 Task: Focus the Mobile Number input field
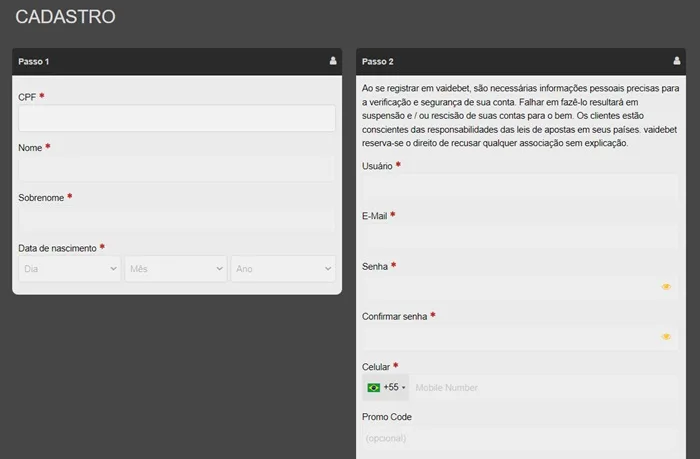tap(544, 388)
